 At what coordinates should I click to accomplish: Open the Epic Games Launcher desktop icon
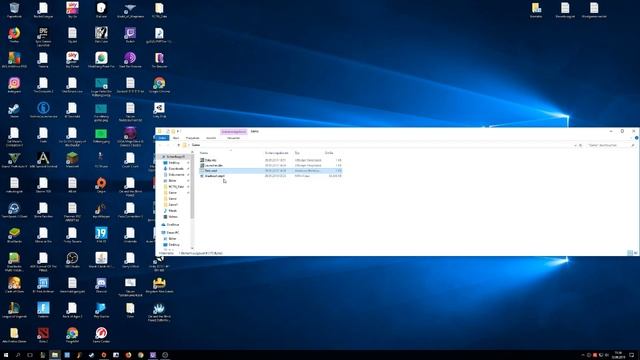click(x=43, y=36)
